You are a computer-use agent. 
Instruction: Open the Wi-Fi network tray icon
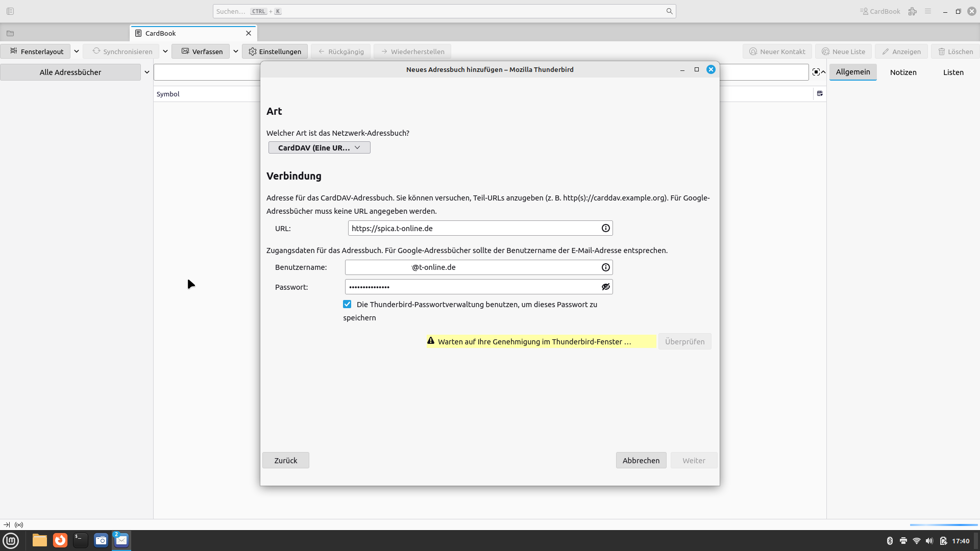click(916, 541)
